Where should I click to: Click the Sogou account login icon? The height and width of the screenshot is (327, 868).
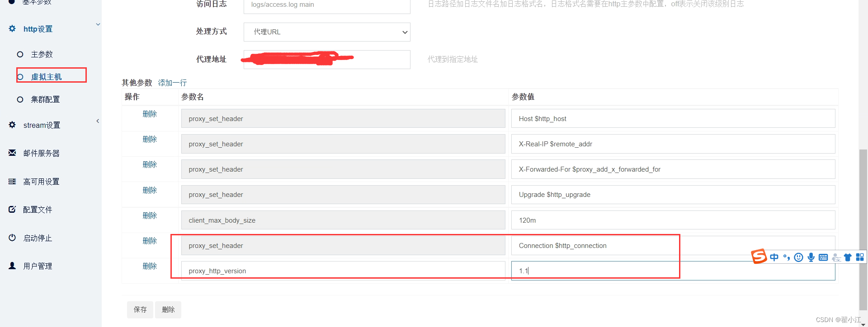(x=836, y=257)
